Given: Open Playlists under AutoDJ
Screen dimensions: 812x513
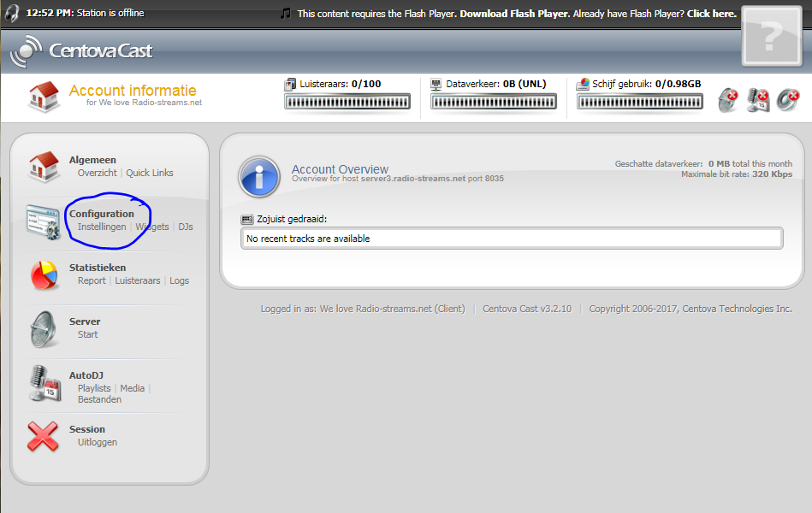Looking at the screenshot, I should click(x=94, y=388).
